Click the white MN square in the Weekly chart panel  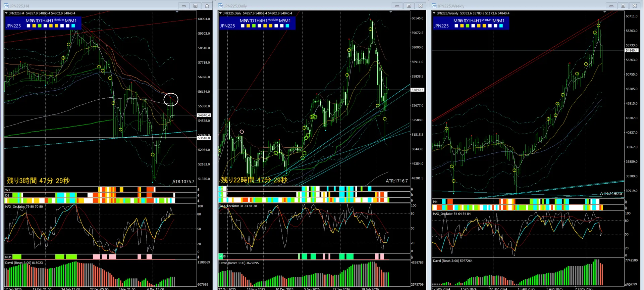(x=456, y=26)
